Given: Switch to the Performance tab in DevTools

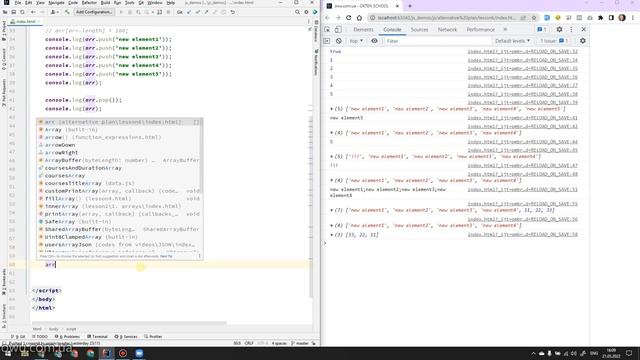Looking at the screenshot, I should (480, 29).
